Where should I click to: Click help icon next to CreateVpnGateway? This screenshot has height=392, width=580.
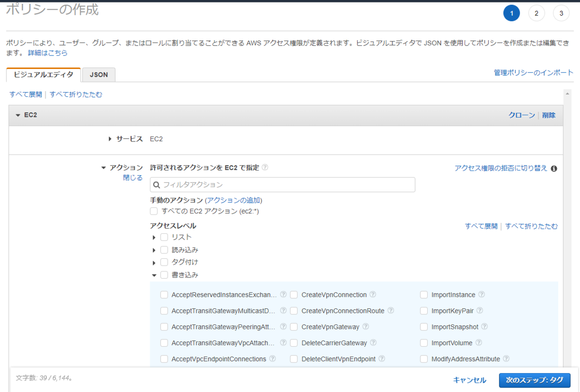pos(366,327)
